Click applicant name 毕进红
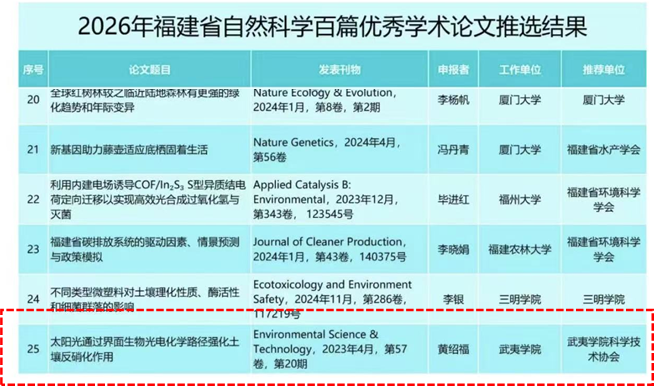 coord(453,200)
